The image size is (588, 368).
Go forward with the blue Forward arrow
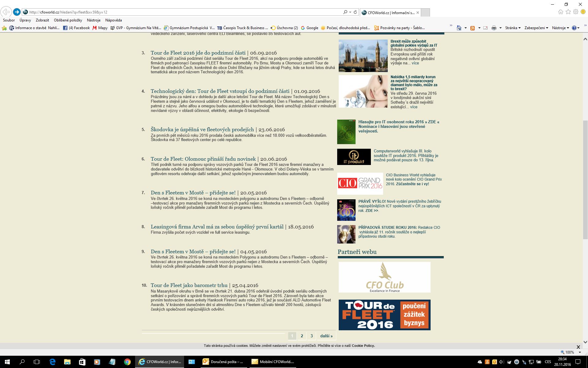(x=17, y=12)
